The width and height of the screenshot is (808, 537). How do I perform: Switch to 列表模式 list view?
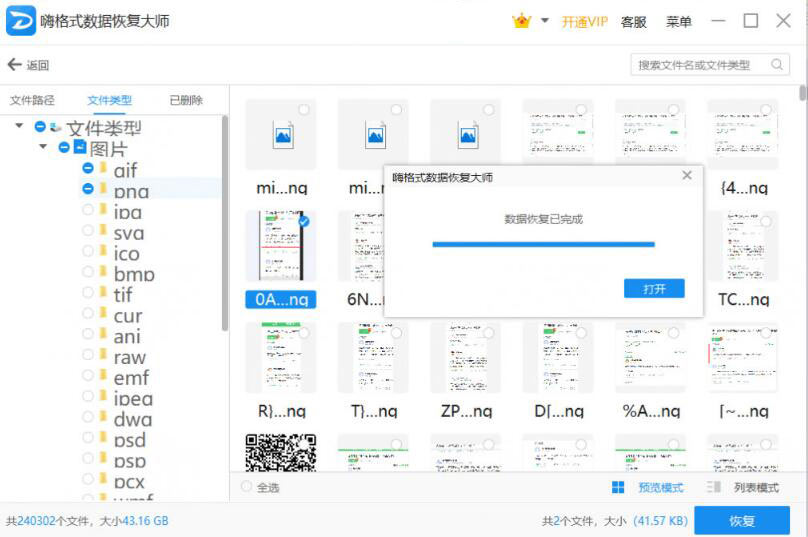[743, 487]
